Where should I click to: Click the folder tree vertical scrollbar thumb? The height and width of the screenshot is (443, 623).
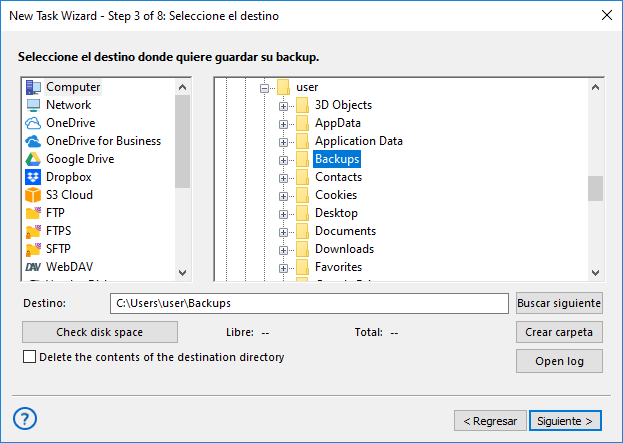pyautogui.click(x=595, y=188)
